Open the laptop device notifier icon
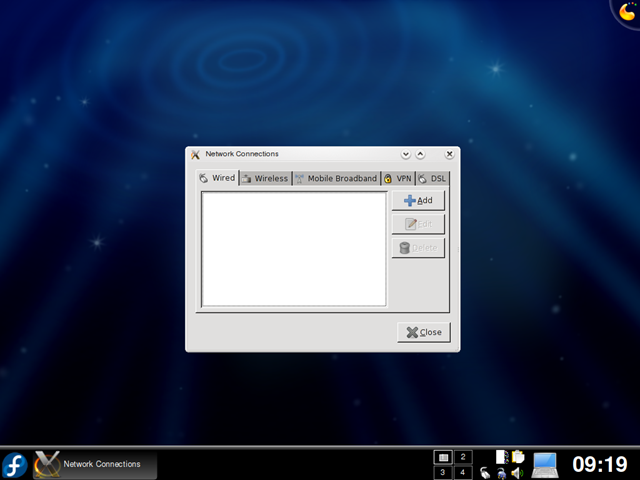Image resolution: width=640 pixels, height=480 pixels. click(x=545, y=465)
